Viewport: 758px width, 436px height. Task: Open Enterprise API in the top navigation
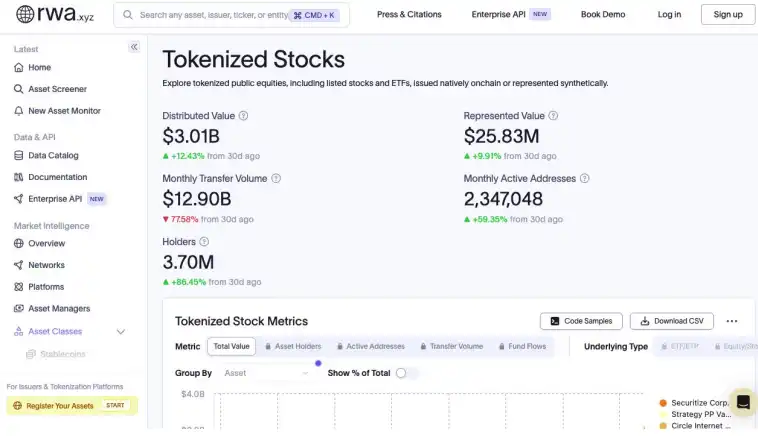point(510,15)
